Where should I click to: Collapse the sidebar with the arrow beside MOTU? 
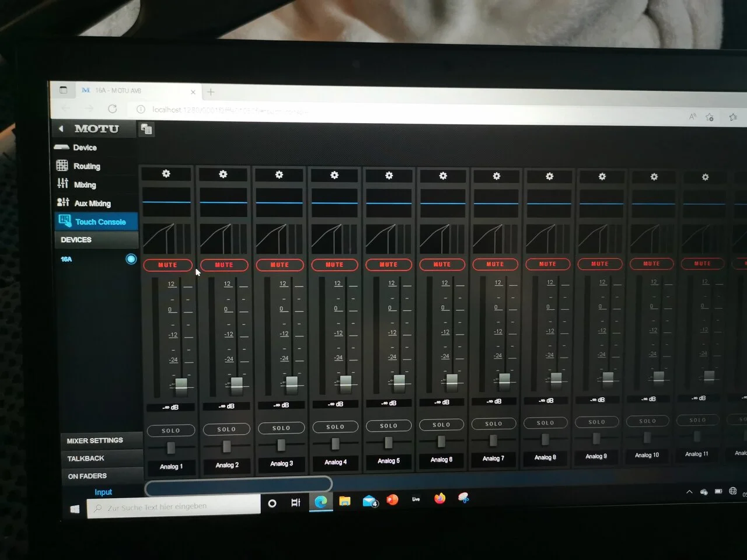point(61,128)
